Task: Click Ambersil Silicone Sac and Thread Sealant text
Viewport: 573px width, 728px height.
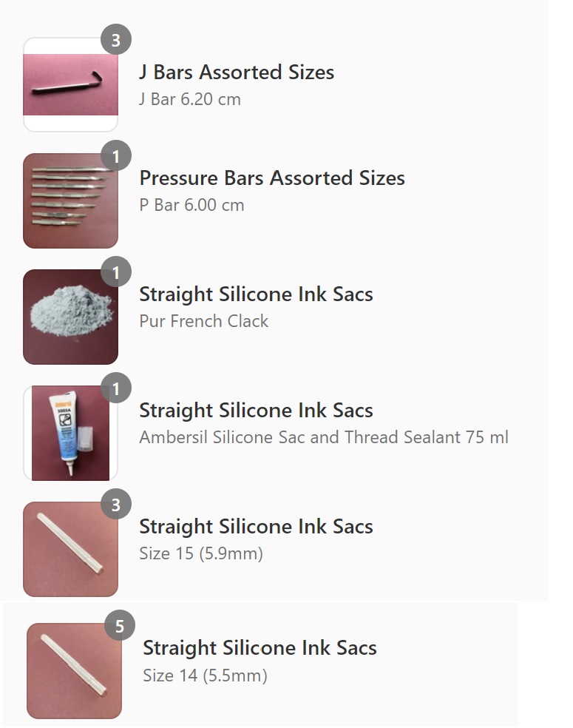Action: 324,437
